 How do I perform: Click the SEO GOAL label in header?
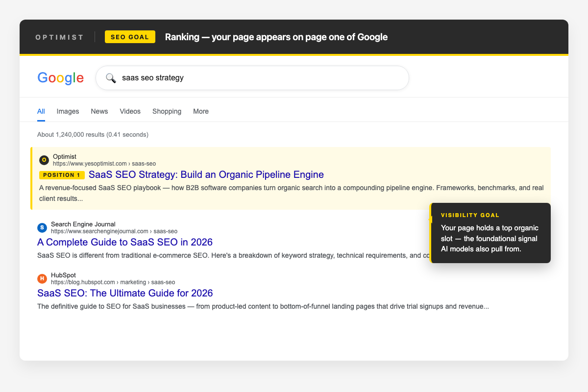(130, 37)
